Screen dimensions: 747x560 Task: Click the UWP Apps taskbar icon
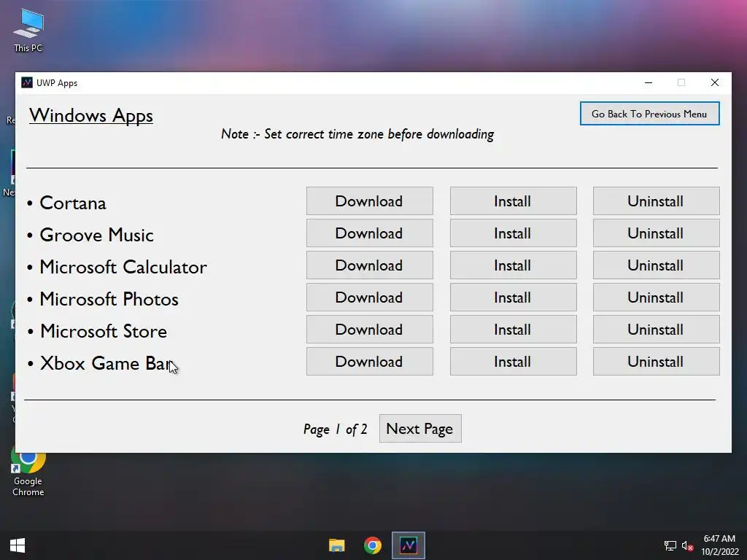click(x=409, y=545)
